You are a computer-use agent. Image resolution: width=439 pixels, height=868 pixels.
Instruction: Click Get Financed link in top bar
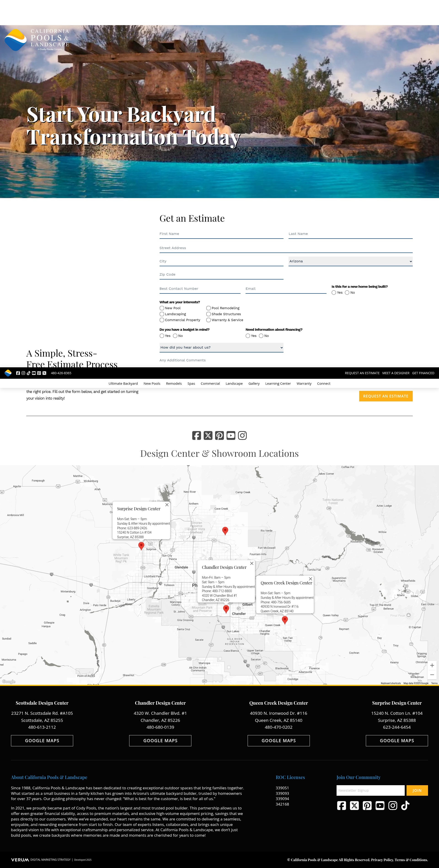coord(423,373)
